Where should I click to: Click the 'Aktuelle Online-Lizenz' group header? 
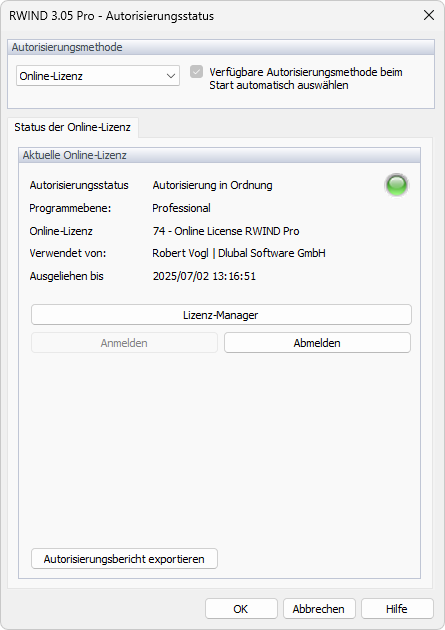tap(219, 155)
